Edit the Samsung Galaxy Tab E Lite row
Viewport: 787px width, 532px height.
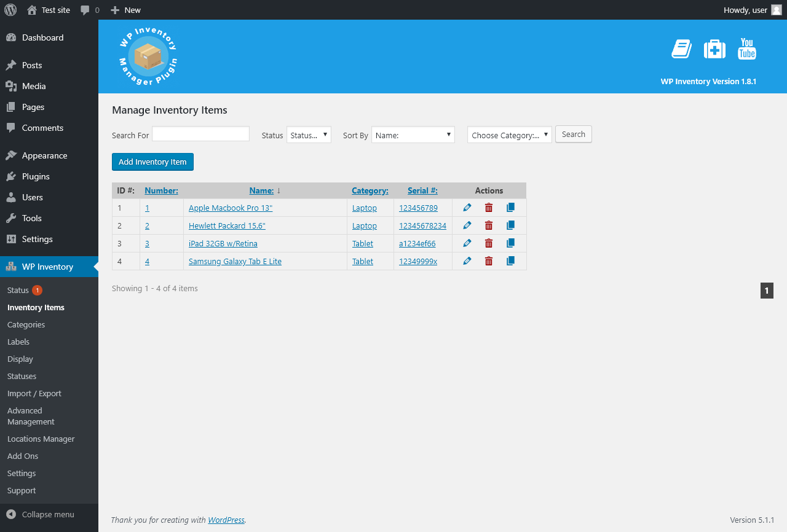point(467,261)
